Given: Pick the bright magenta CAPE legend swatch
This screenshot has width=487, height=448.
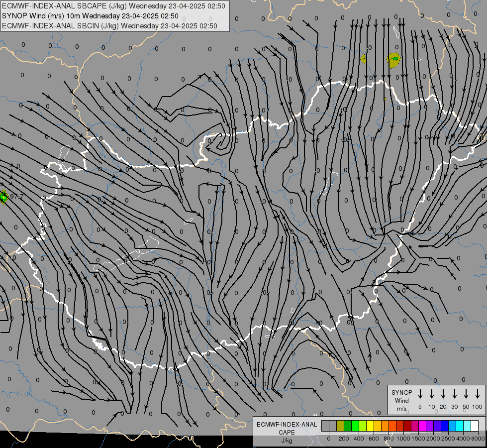Looking at the screenshot, I should (422, 426).
